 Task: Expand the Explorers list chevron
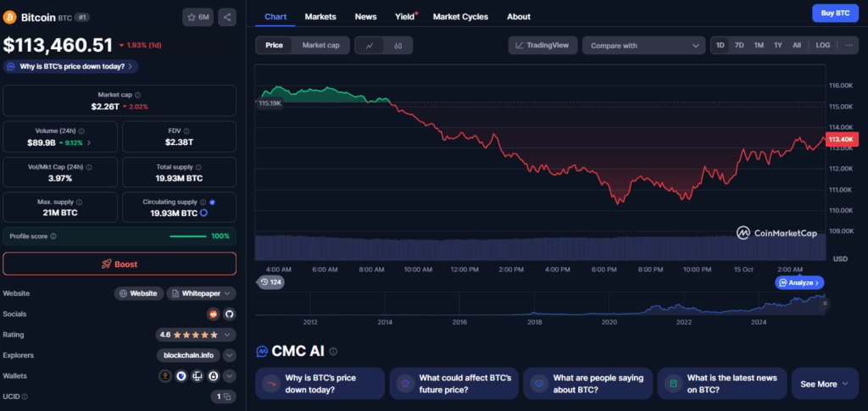[229, 355]
